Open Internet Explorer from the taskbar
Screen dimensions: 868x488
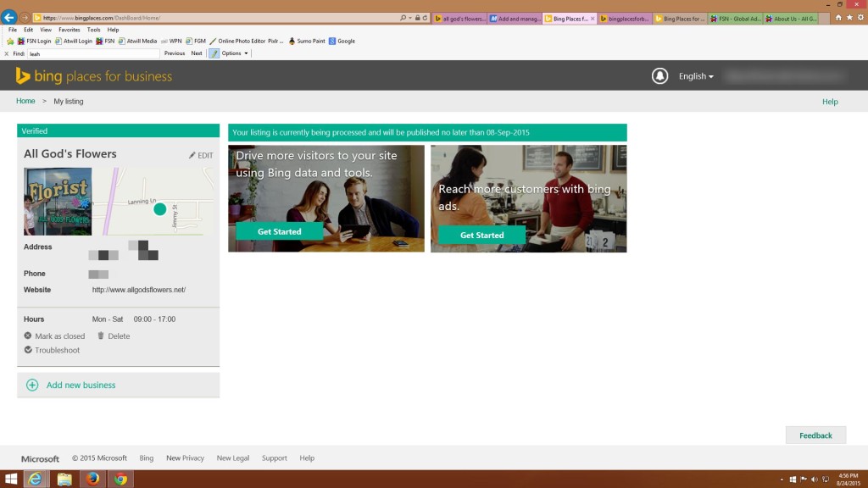click(35, 480)
